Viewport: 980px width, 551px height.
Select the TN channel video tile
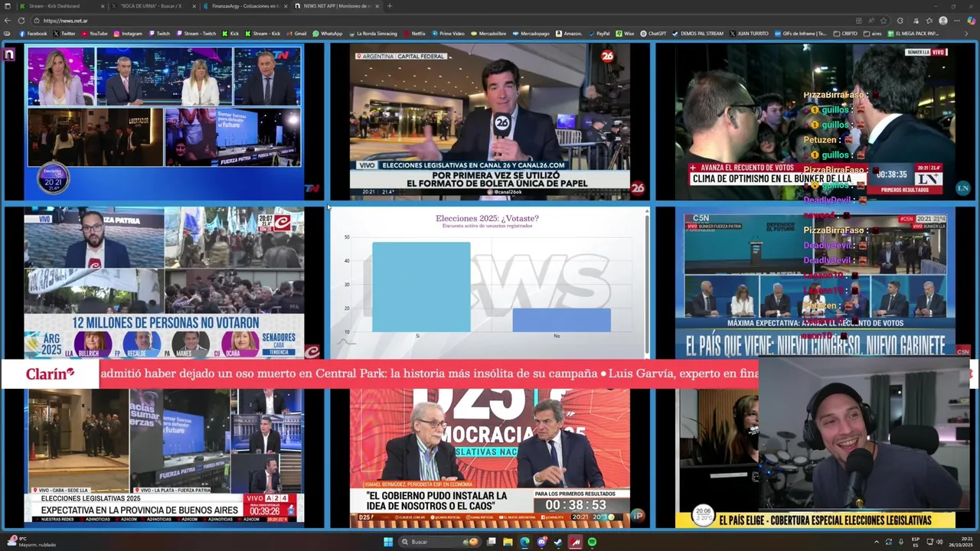164,121
